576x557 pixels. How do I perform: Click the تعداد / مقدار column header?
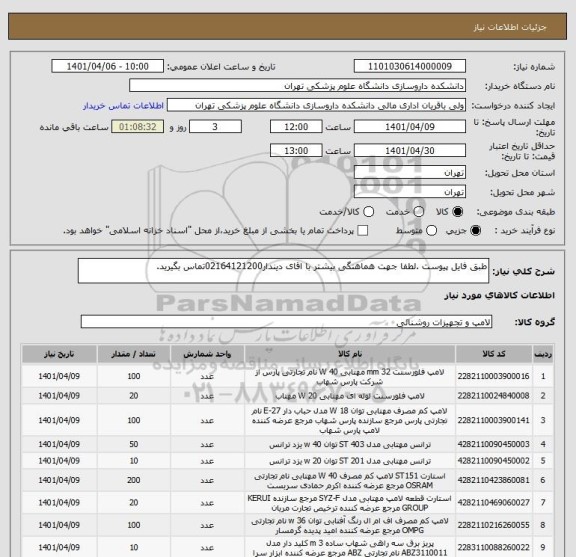click(133, 354)
